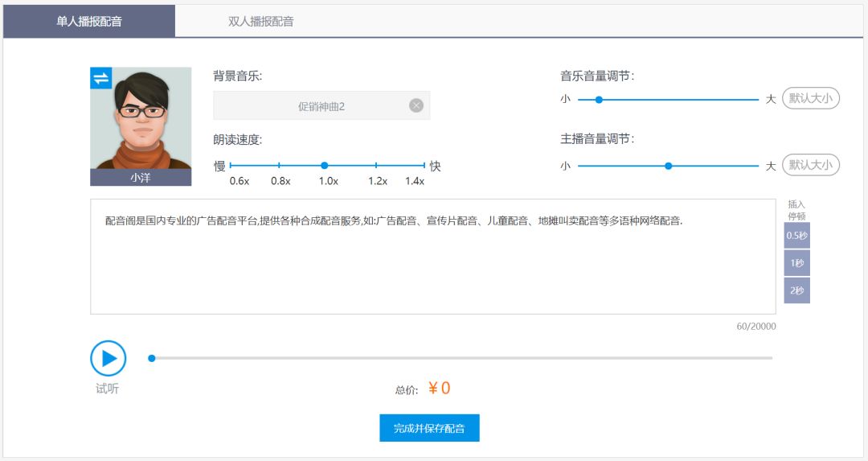Screen dimensions: 868x461
Task: Click the voice-switch arrows icon on avatar
Action: [x=100, y=78]
